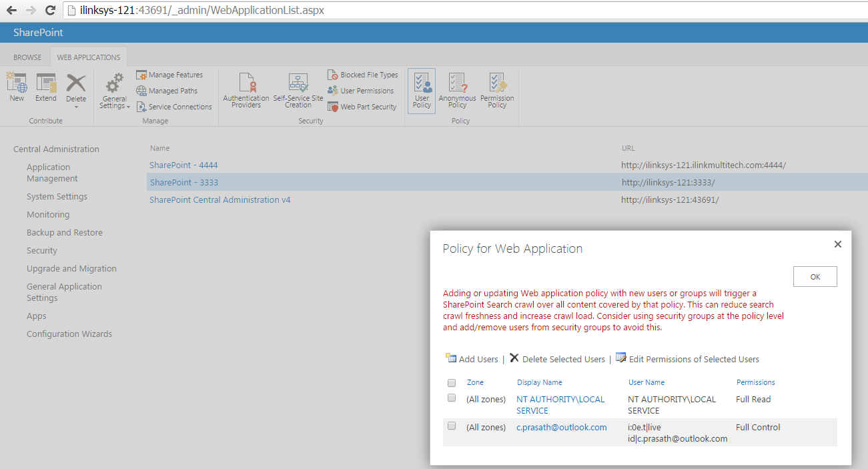
Task: Click OK in the policy dialog
Action: [x=815, y=277]
